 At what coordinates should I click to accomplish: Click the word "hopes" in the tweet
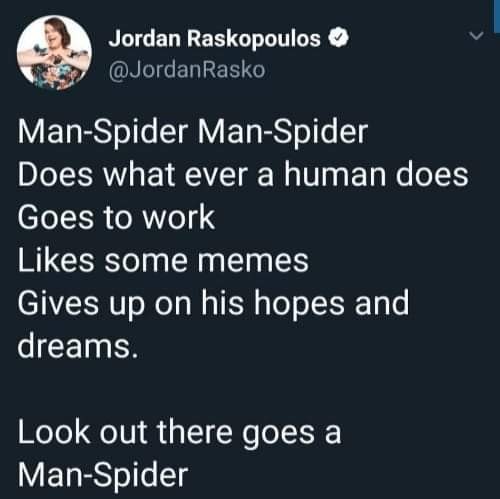tap(299, 304)
